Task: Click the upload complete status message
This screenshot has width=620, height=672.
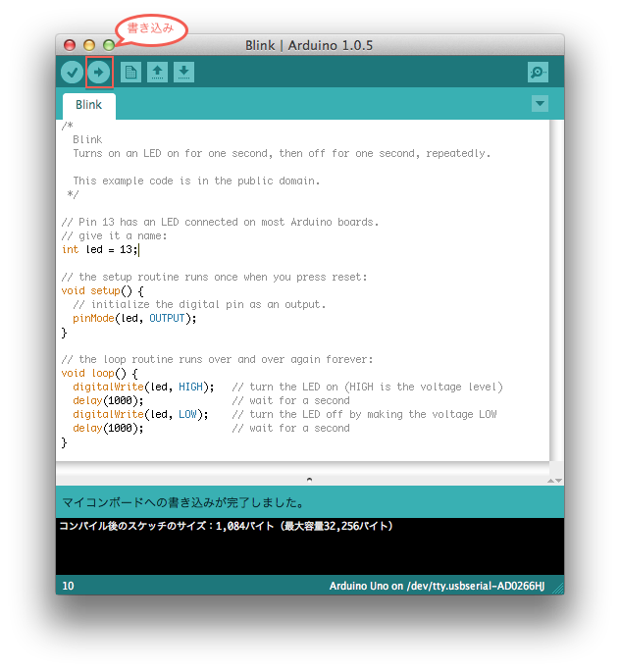Action: pos(183,502)
